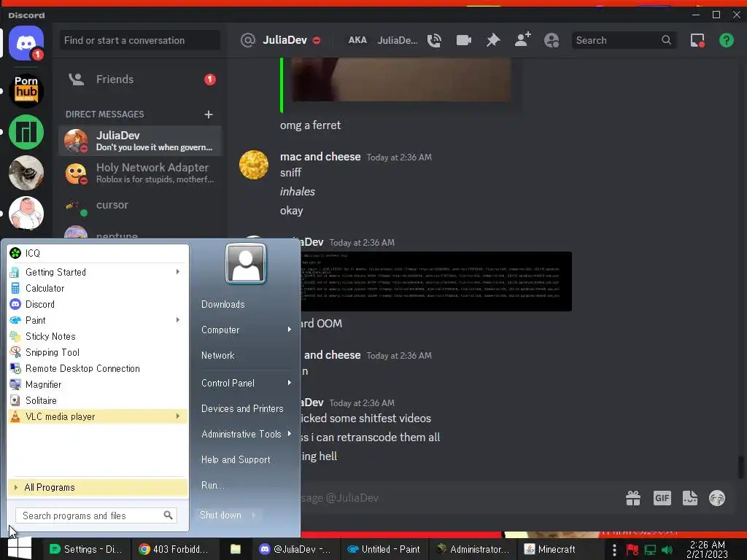747x560 pixels.
Task: Expand the Control Panel submenu arrow
Action: point(289,383)
